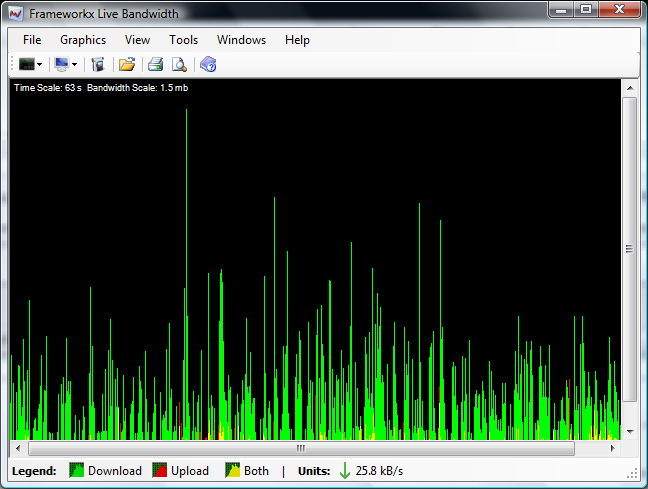
Task: Open the Tools menu
Action: pos(183,40)
